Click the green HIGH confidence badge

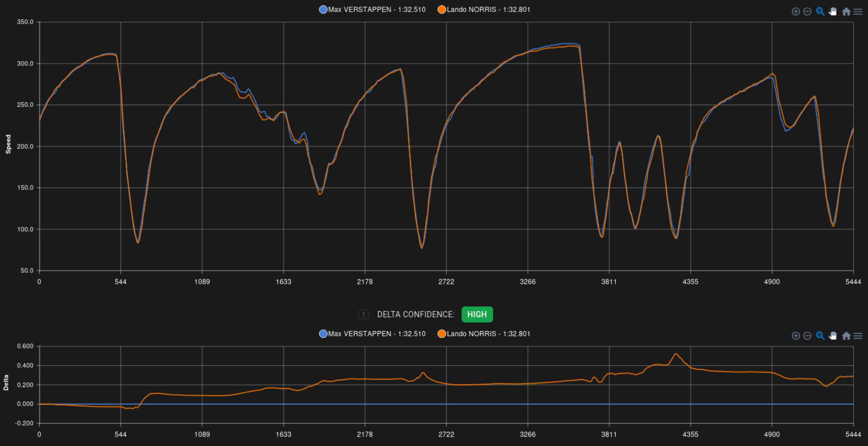[x=477, y=315]
